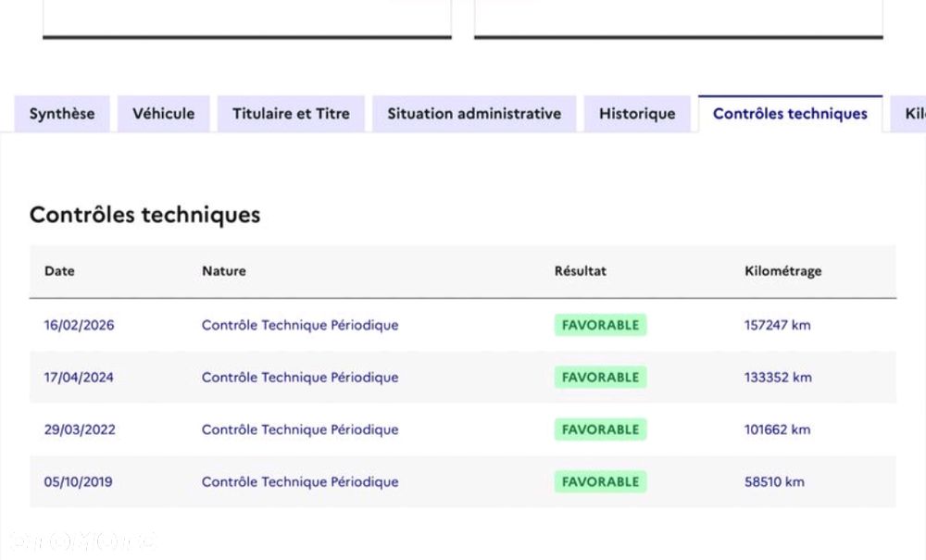This screenshot has width=926, height=560.
Task: Open the Situation administrative tab
Action: click(x=474, y=114)
